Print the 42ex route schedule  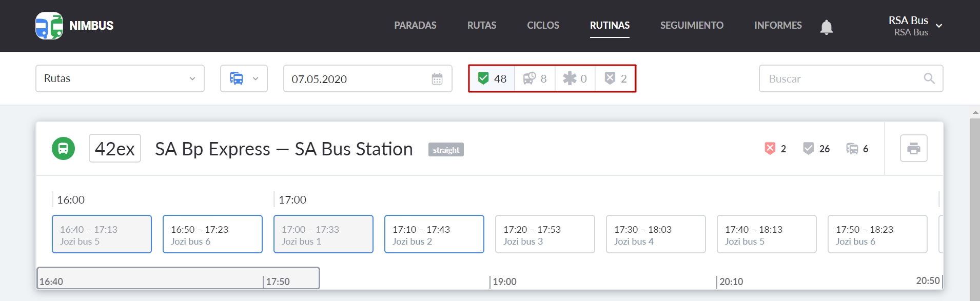pos(914,148)
